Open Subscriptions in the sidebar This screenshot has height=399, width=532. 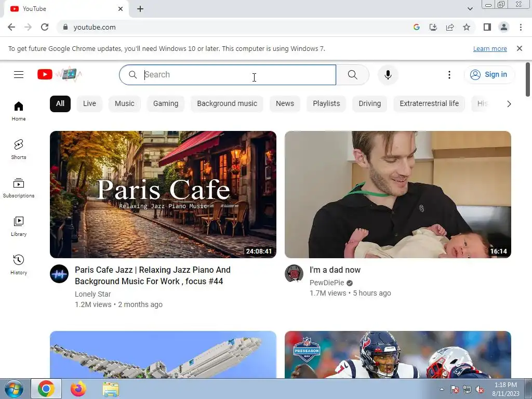(19, 188)
